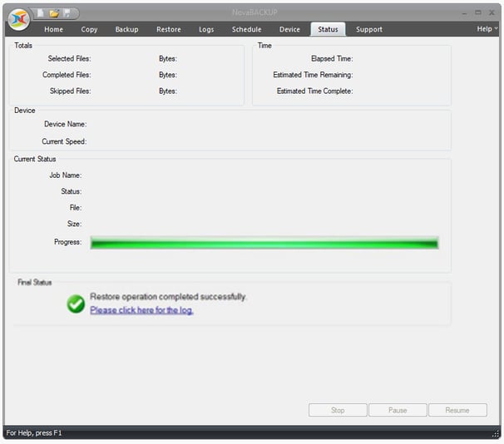Screen dimensions: 504x444
Task: Click the 'Estimated Time Remaining:' label
Action: click(313, 75)
